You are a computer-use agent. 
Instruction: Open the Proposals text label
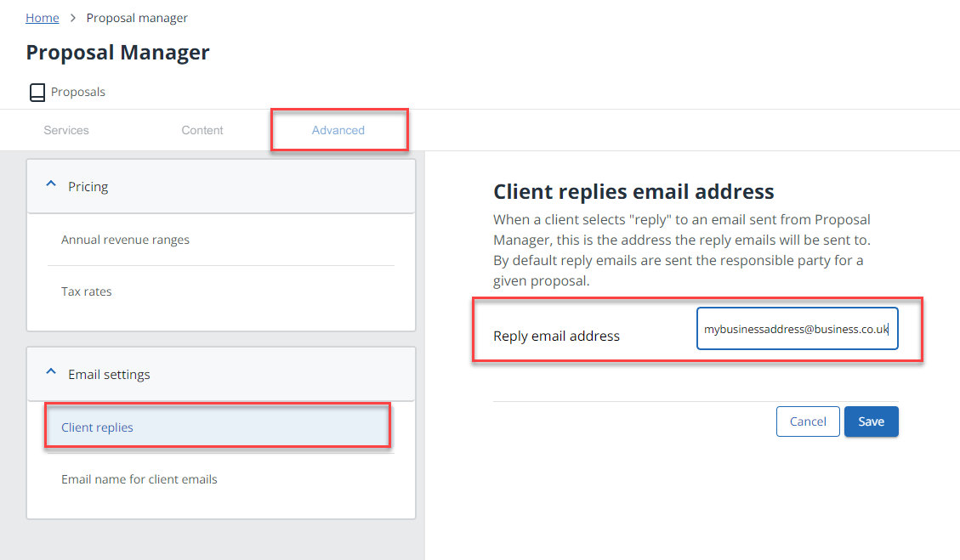78,92
